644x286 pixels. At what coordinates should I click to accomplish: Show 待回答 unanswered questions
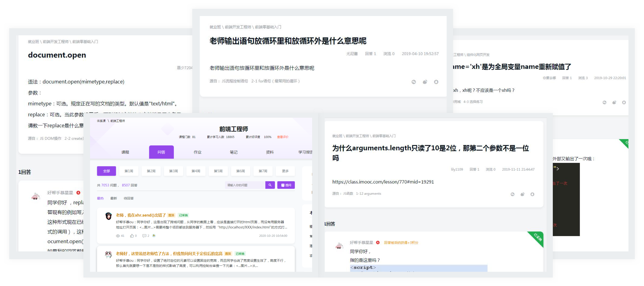pyautogui.click(x=128, y=198)
